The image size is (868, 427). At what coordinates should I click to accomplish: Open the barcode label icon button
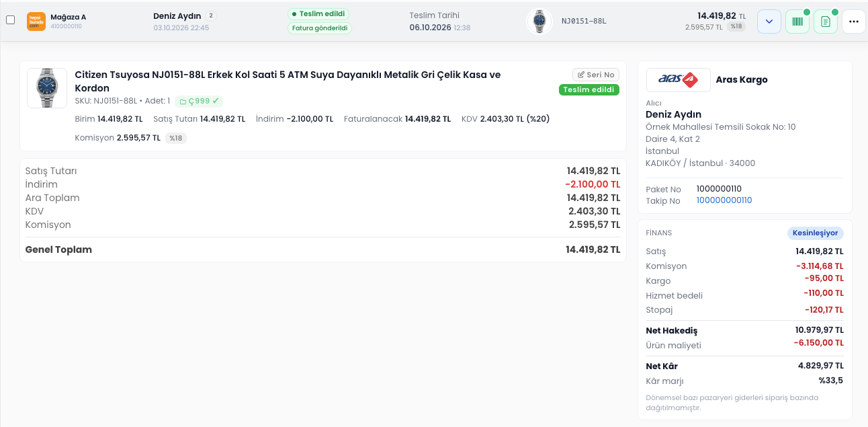[x=797, y=22]
